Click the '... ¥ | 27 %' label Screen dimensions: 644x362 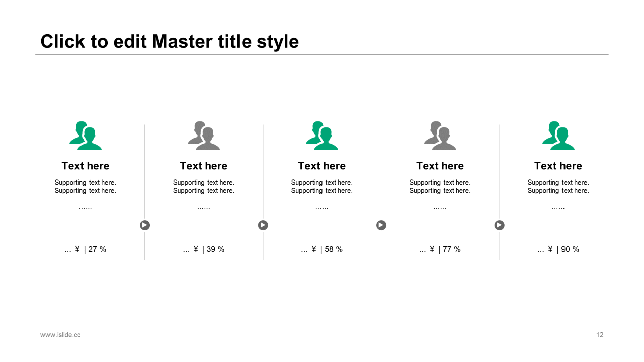pos(86,249)
